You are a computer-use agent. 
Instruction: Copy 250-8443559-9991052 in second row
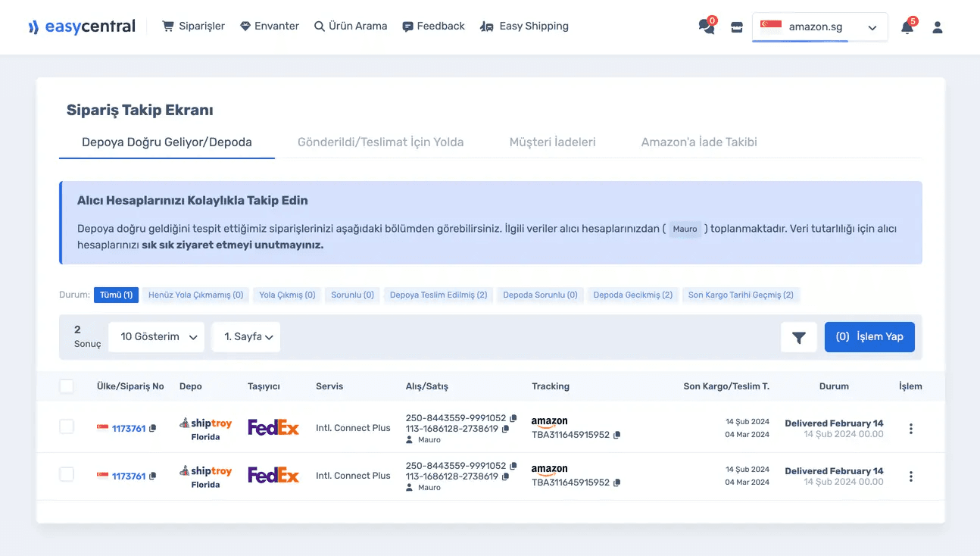click(513, 466)
